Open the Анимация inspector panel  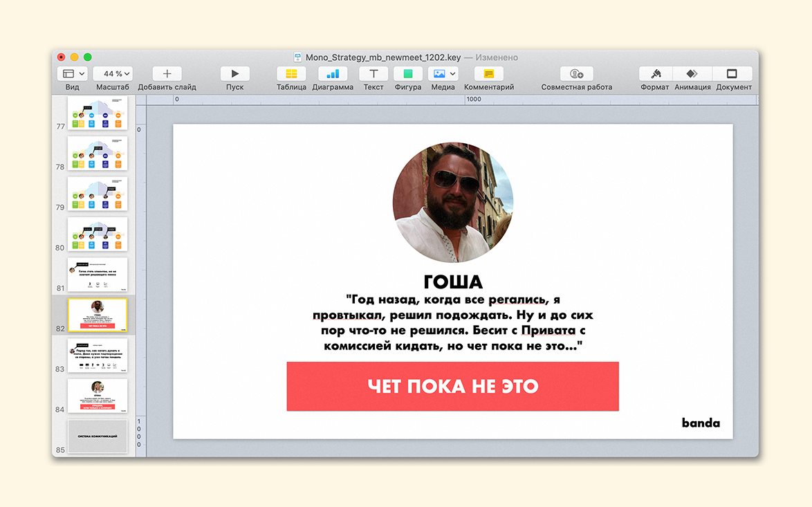pos(692,73)
